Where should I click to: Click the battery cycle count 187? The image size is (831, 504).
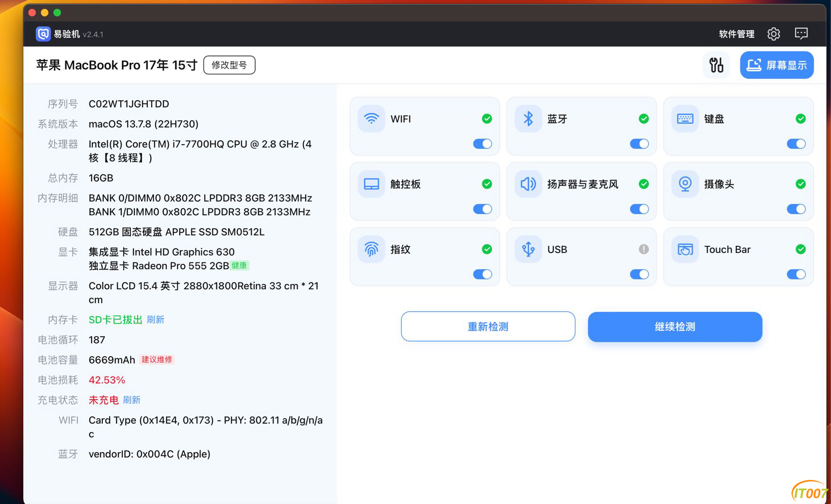click(x=97, y=340)
